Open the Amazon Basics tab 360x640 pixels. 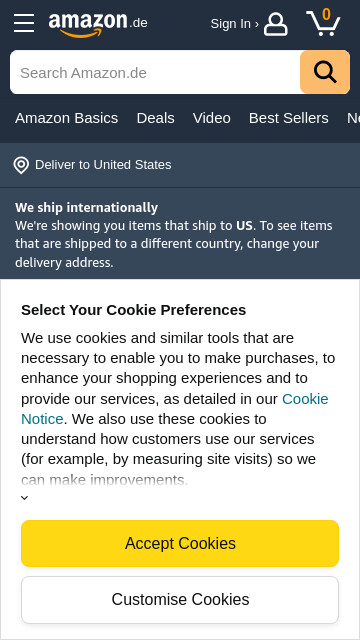[x=67, y=118]
